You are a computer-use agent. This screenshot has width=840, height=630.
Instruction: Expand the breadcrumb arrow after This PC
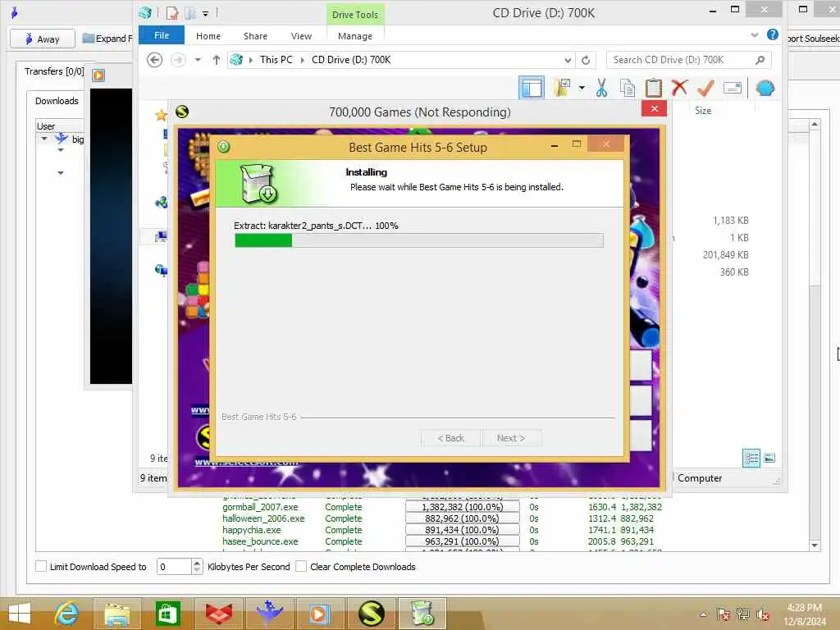tap(302, 60)
